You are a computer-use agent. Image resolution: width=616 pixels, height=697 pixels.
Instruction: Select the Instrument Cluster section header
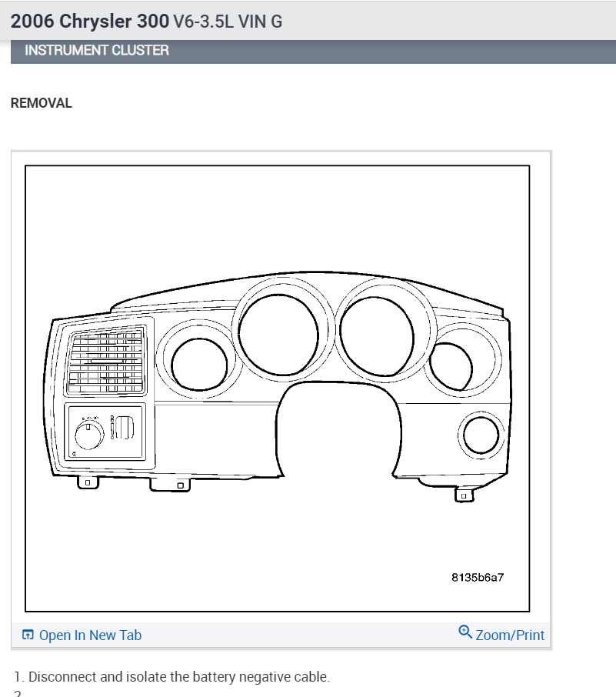(313, 50)
